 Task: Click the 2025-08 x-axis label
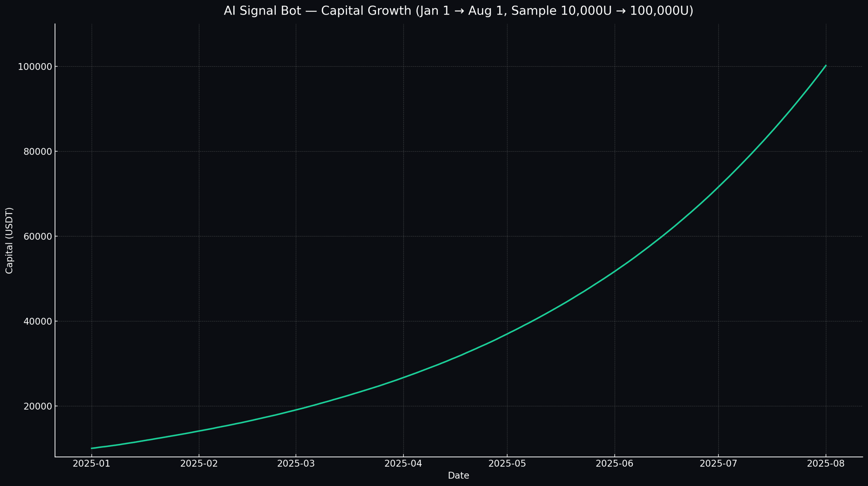826,464
